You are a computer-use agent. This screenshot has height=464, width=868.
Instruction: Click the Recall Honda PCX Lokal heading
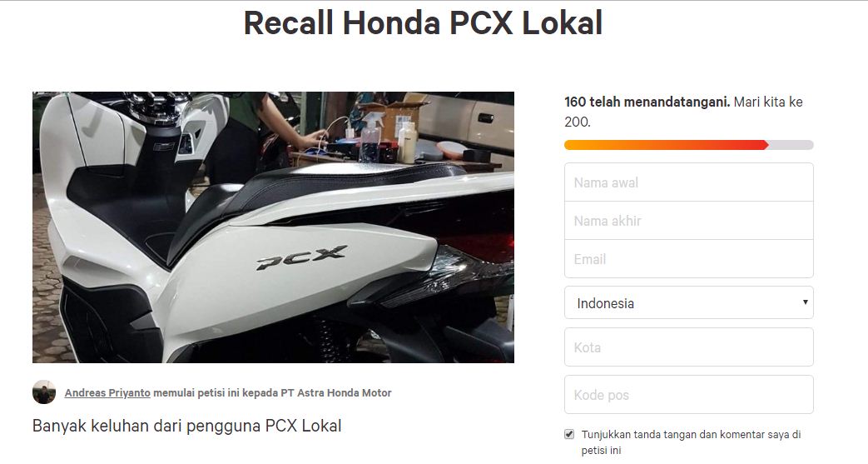423,23
